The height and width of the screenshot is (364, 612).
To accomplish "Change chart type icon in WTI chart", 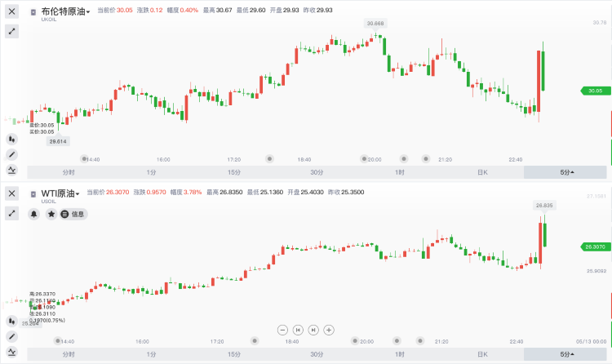I will [11, 321].
